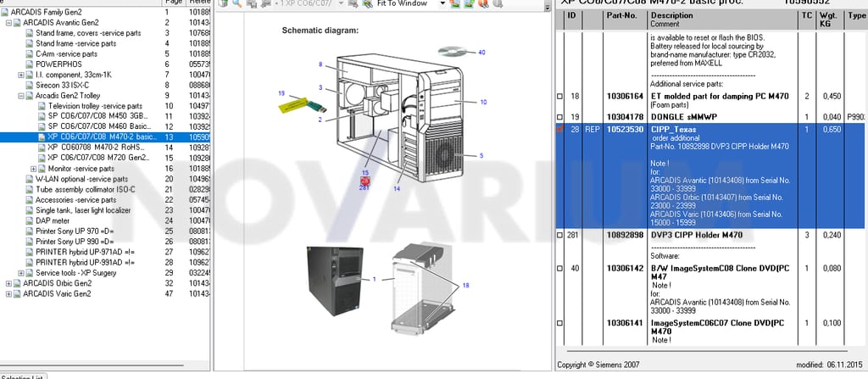The width and height of the screenshot is (868, 379).
Task: Click callout number 18 on the schematic
Action: click(465, 285)
